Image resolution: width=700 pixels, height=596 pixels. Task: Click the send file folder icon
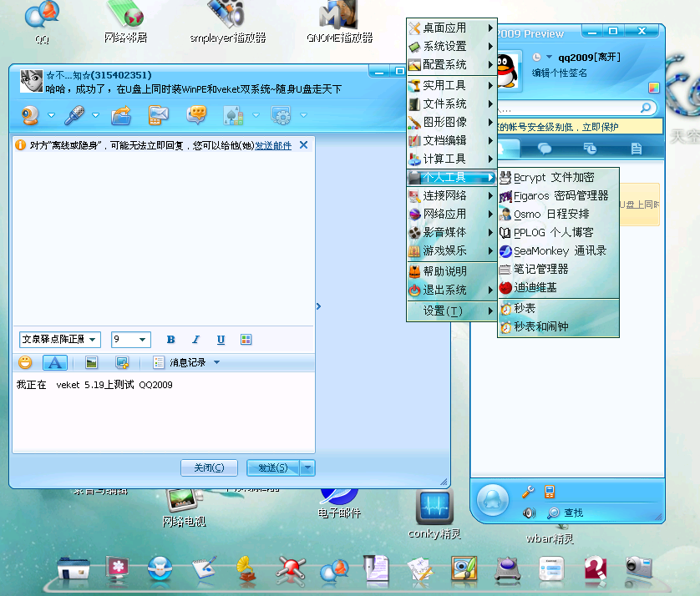(121, 115)
